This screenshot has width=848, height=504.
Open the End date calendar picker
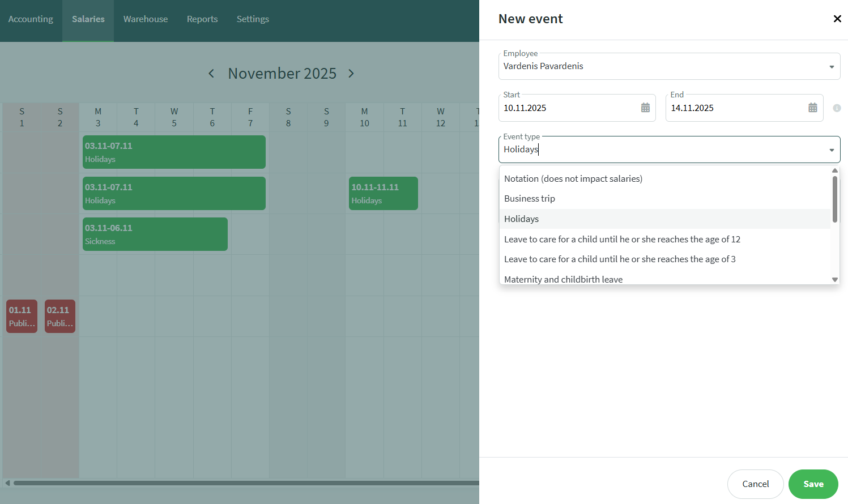click(x=812, y=108)
